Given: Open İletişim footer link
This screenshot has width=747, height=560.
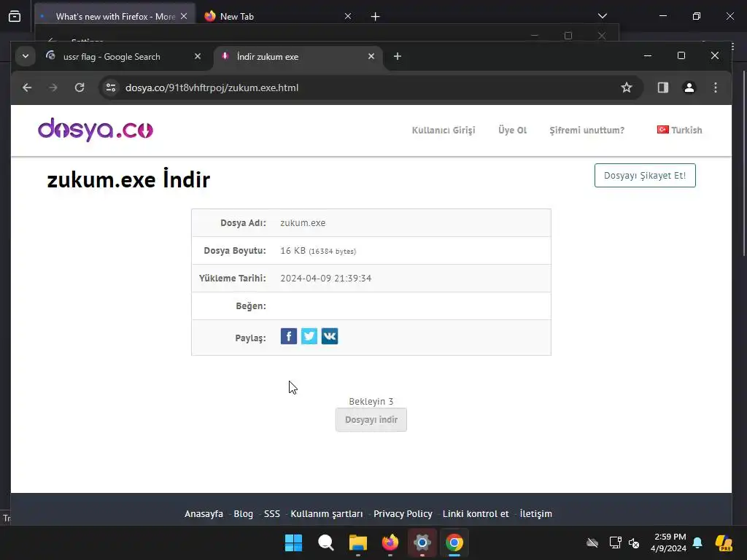Looking at the screenshot, I should point(536,514).
